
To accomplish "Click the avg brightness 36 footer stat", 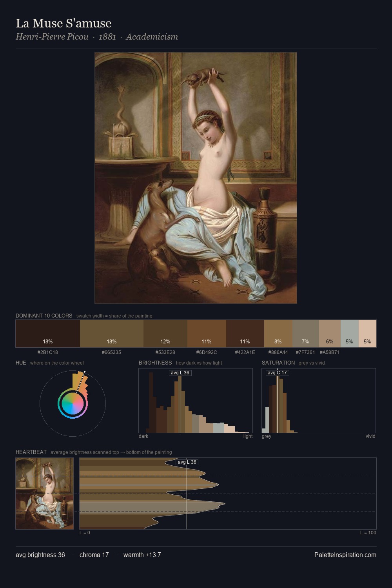I will [x=40, y=555].
